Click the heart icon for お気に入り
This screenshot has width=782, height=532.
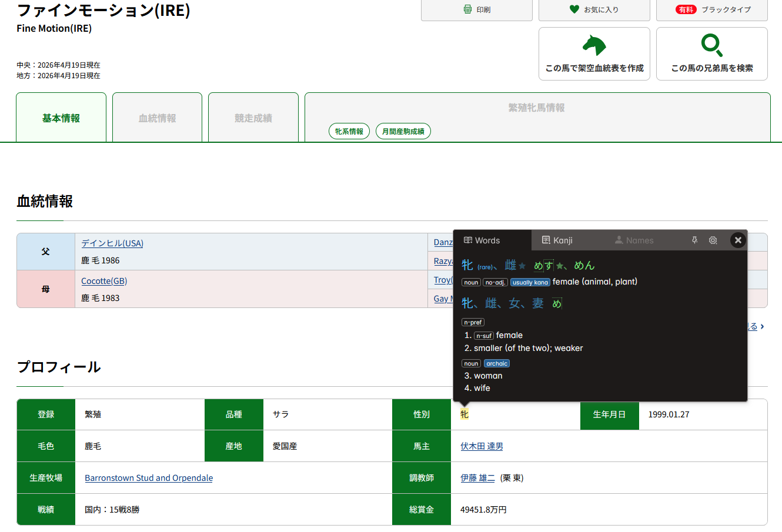click(x=574, y=9)
